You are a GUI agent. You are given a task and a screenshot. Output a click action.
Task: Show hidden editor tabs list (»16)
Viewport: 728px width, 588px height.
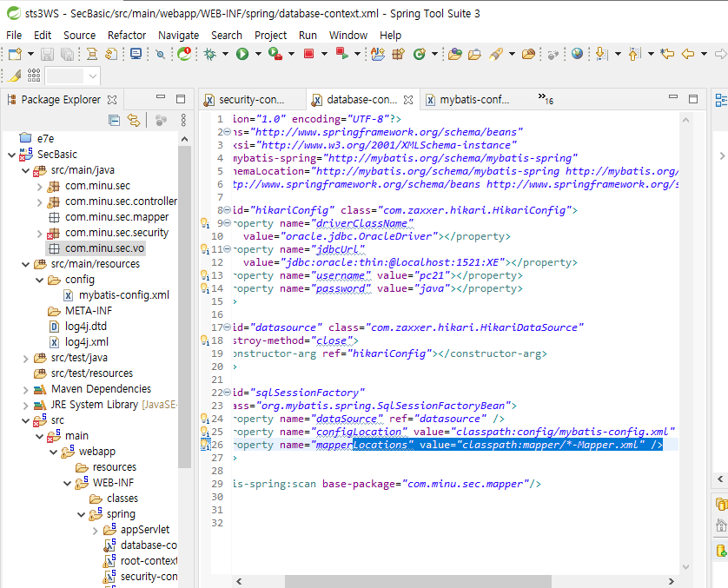pyautogui.click(x=546, y=99)
